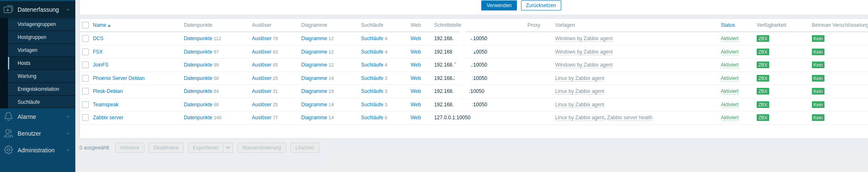Click ZBX availability badge for JoinFS

click(x=763, y=65)
